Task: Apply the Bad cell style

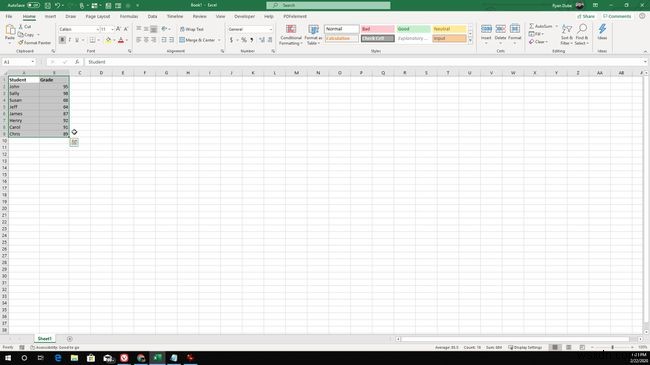Action: [x=377, y=29]
